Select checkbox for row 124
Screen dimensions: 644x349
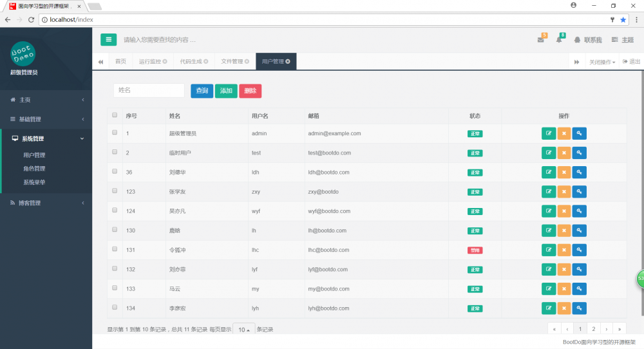(115, 210)
